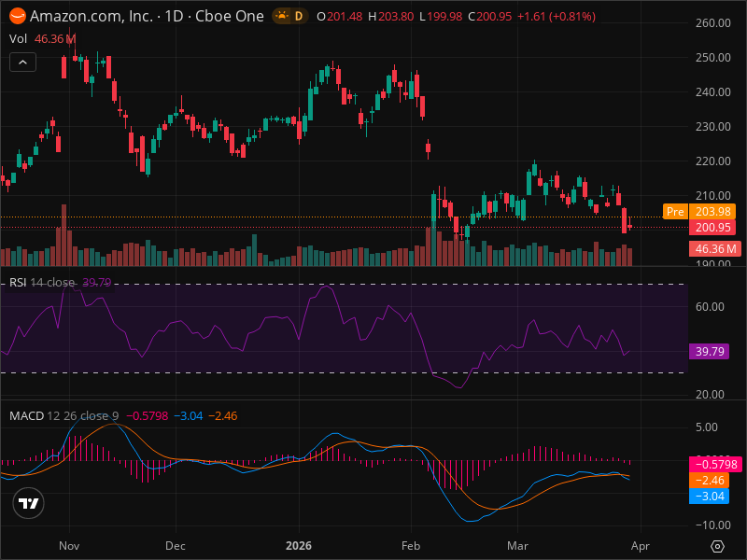Click the Vol 46.36 M legend value
Viewport: 747px width, 560px height.
click(x=55, y=38)
